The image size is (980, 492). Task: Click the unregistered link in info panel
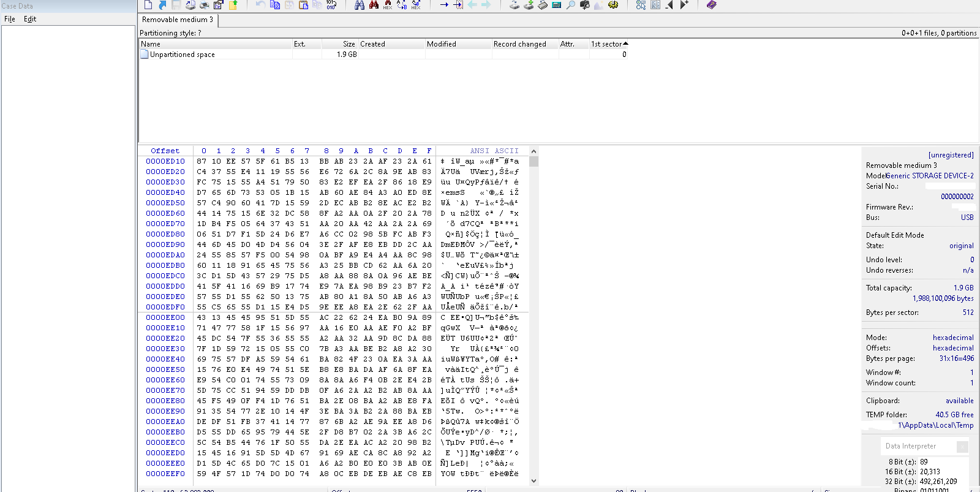point(951,155)
